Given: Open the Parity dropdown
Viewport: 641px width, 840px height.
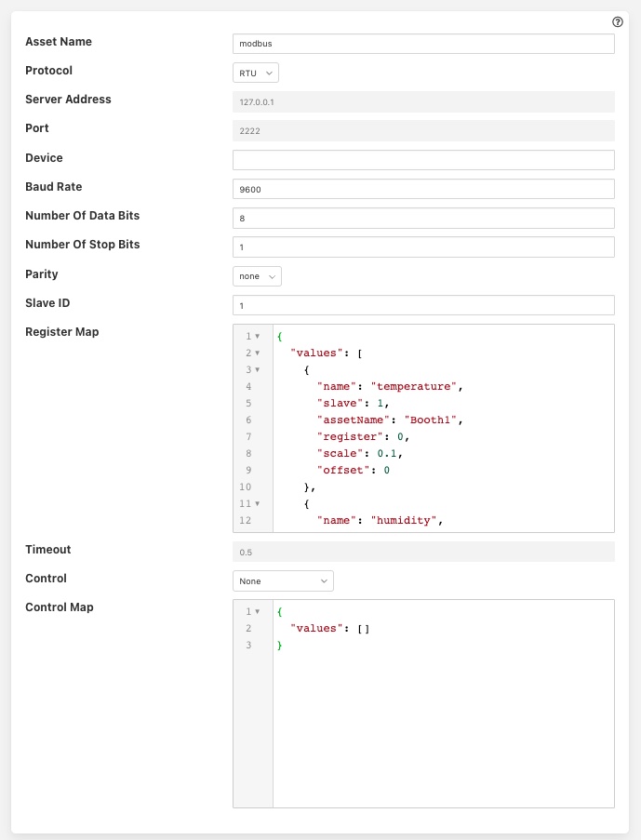Looking at the screenshot, I should (x=257, y=275).
